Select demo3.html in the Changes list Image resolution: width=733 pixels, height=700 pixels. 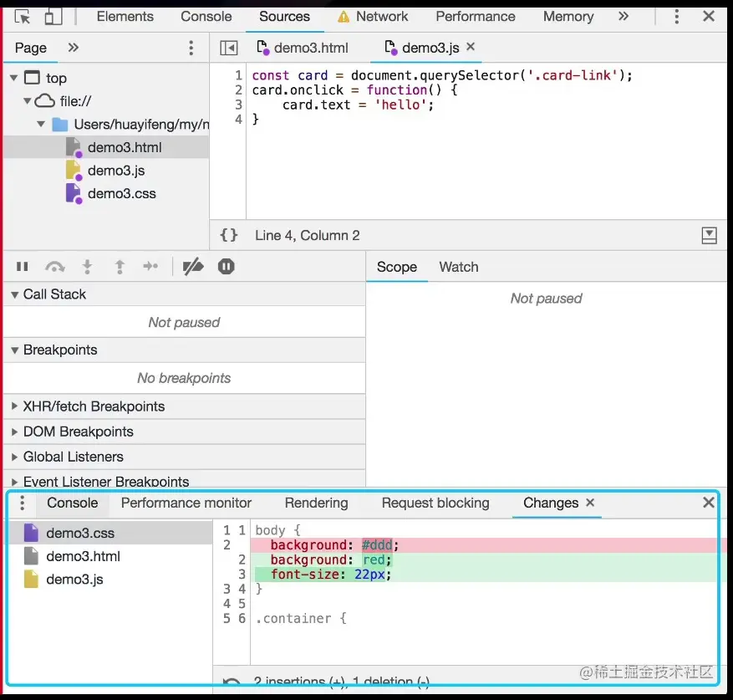coord(110,556)
